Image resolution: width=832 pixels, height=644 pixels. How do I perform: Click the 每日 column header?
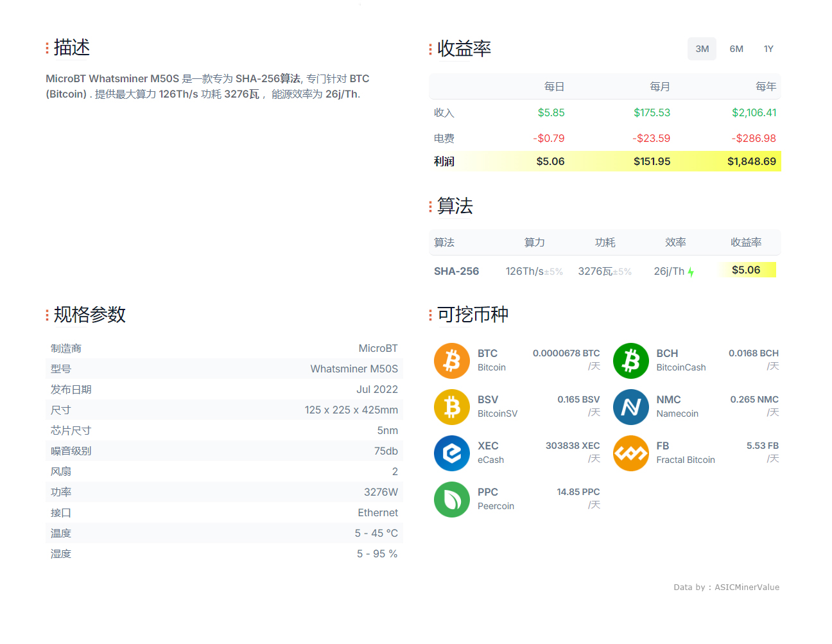pyautogui.click(x=554, y=86)
